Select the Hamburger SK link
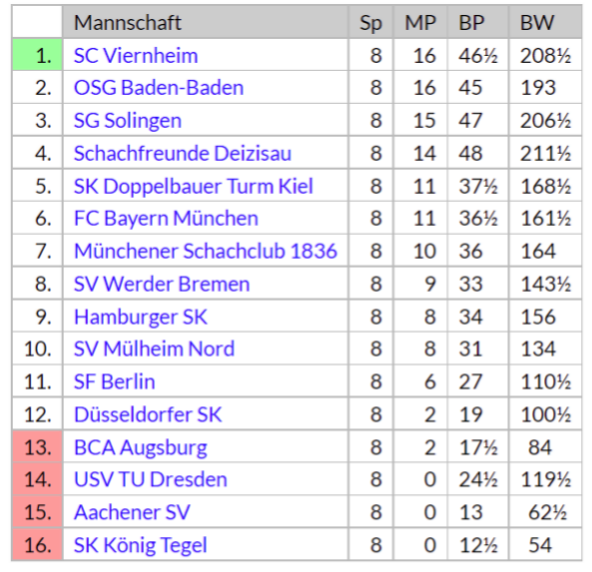The image size is (592, 572). pos(140,317)
